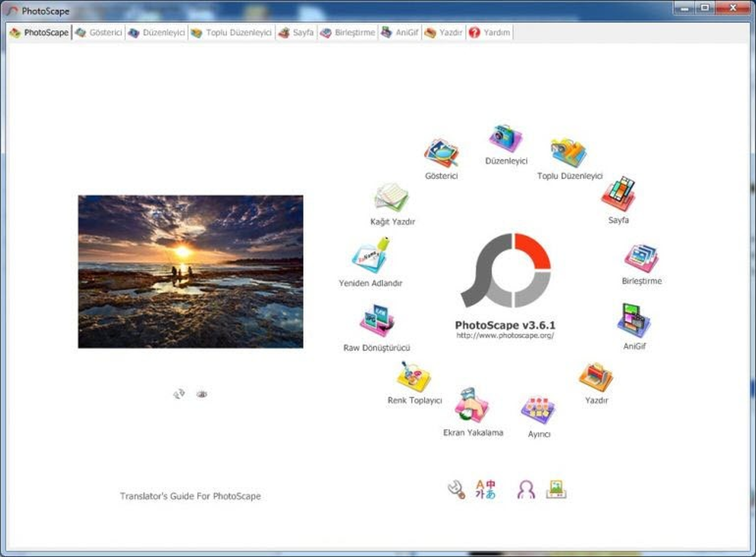Open the settings wrench icon
This screenshot has width=756, height=557.
pyautogui.click(x=456, y=490)
